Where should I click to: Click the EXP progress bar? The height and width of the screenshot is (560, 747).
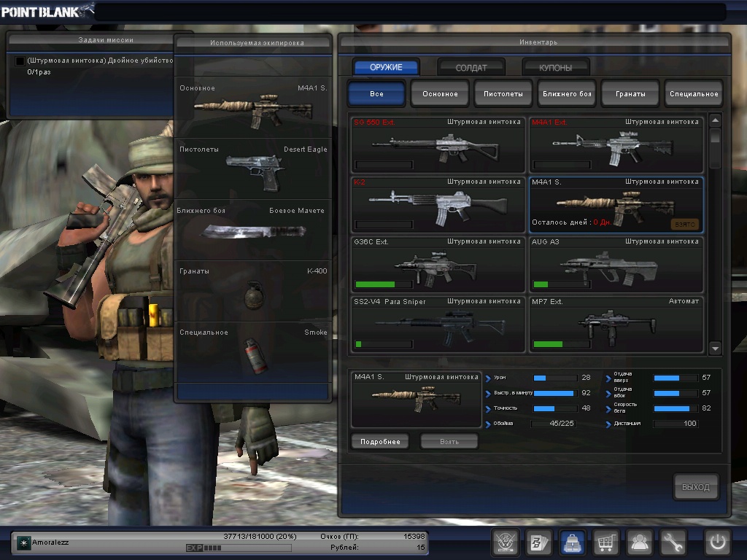[239, 548]
